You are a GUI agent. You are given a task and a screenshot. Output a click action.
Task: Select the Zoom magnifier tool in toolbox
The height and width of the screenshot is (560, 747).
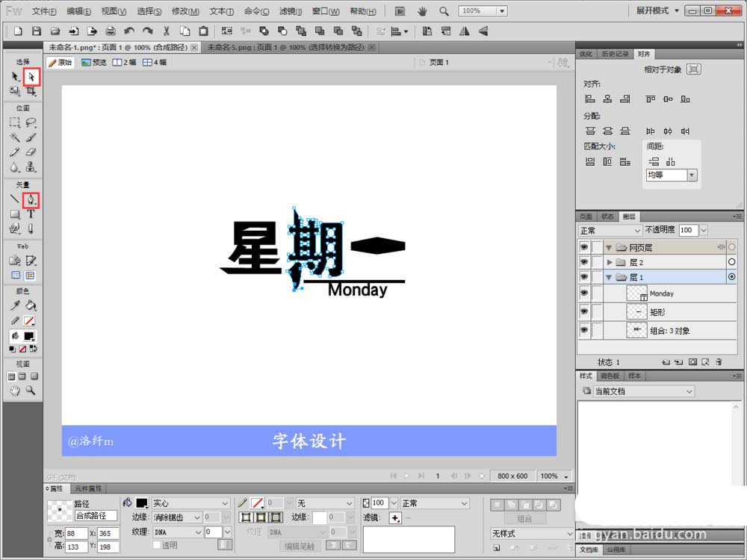tap(31, 391)
